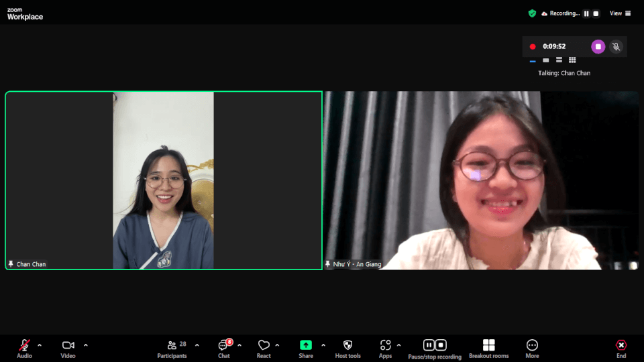Unmute the microphone via Audio button
The width and height of the screenshot is (644, 362).
pyautogui.click(x=24, y=349)
